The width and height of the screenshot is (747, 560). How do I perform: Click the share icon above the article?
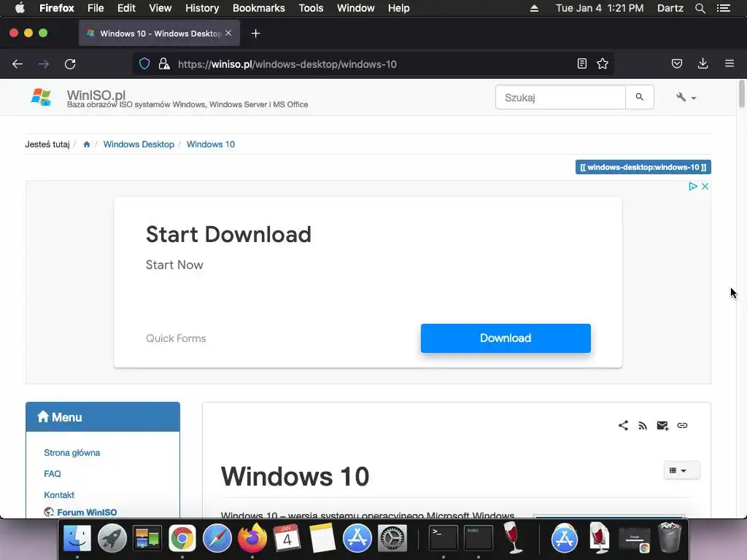[623, 425]
